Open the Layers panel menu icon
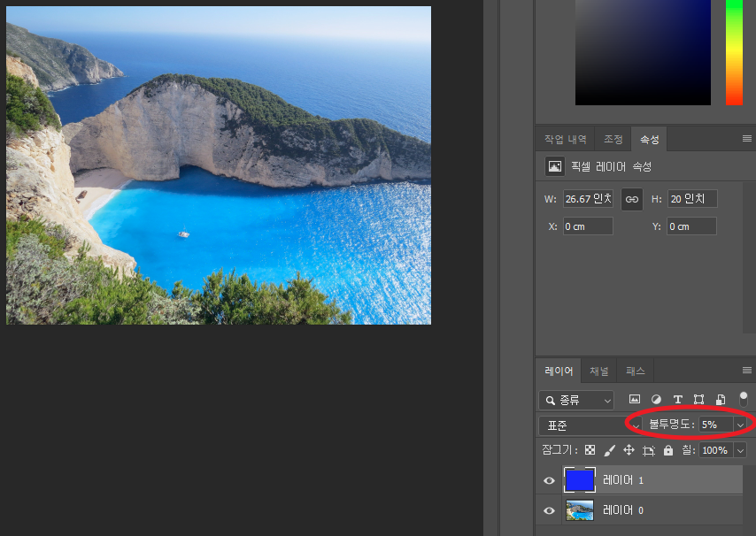The height and width of the screenshot is (536, 756). coord(747,371)
